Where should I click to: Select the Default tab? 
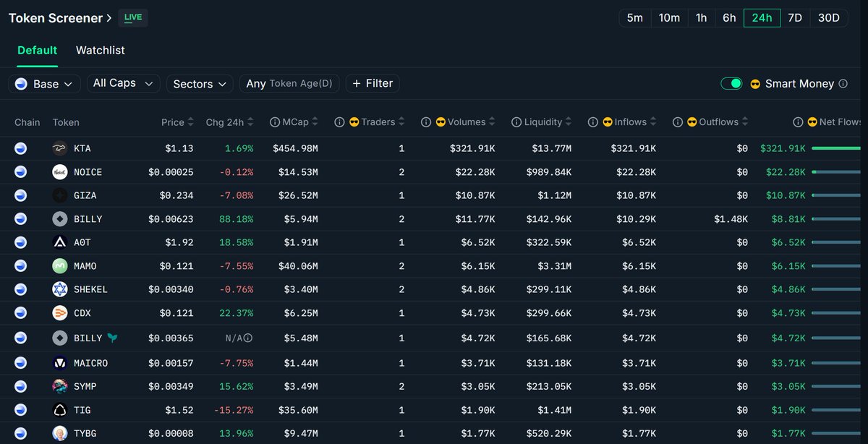[37, 50]
